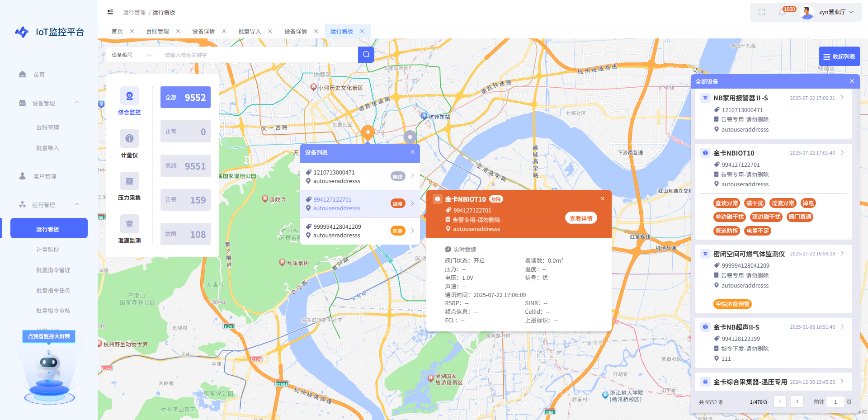Select the 压力采集 category icon
The image size is (868, 420).
point(129,181)
